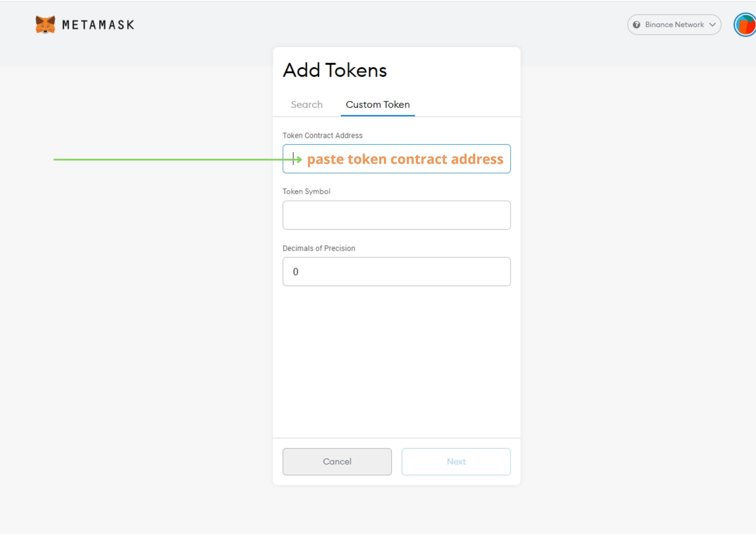Click the Token Contract Address label
Image resolution: width=756 pixels, height=534 pixels.
tap(322, 136)
